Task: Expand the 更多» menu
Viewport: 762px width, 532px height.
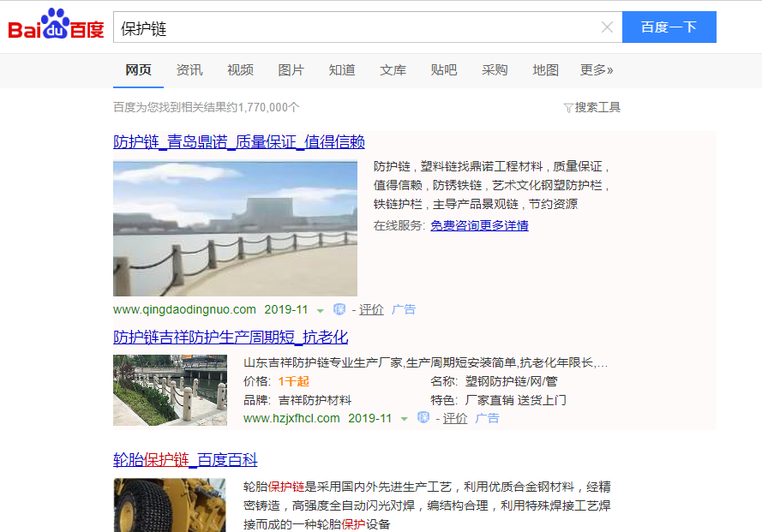Action: [x=597, y=70]
